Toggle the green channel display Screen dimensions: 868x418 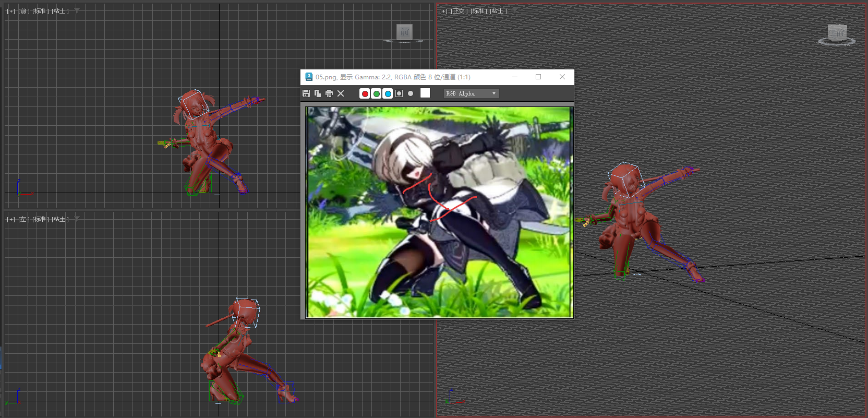point(376,93)
